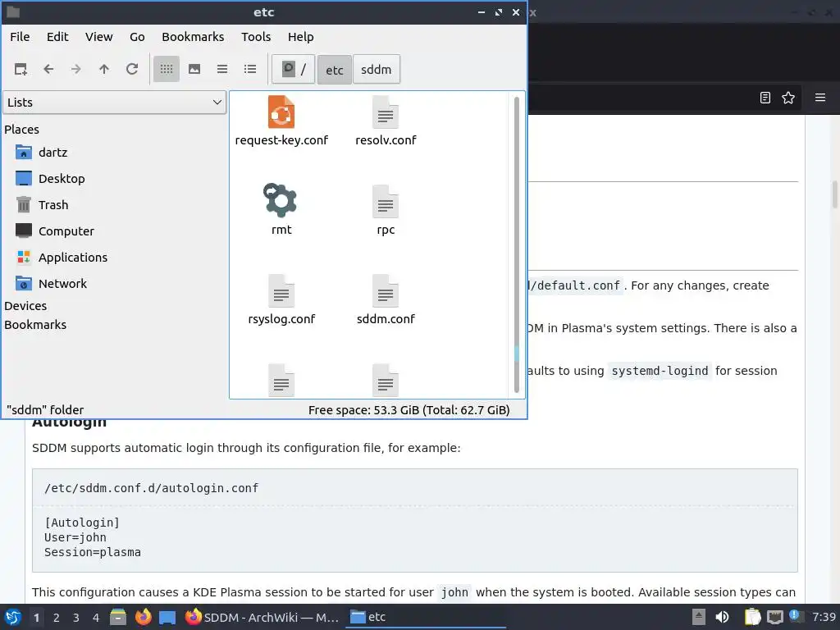The height and width of the screenshot is (630, 840).
Task: Open Firefox hamburger menu
Action: 820,98
